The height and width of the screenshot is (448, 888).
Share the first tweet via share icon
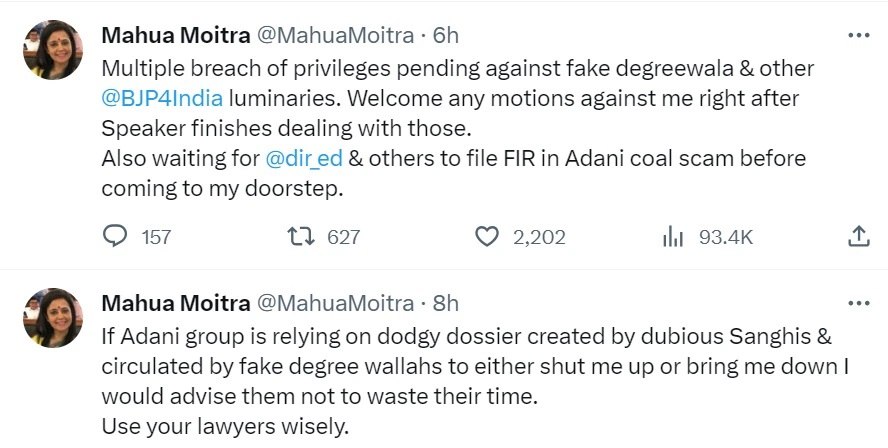[858, 237]
